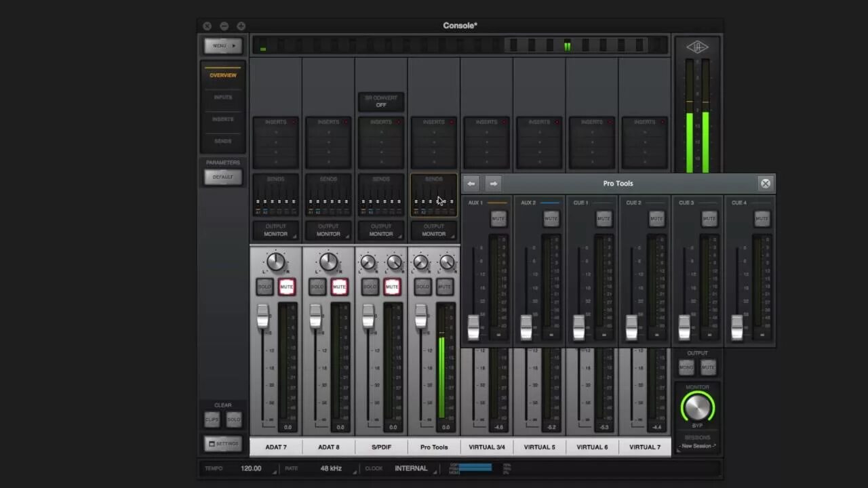Image resolution: width=868 pixels, height=488 pixels.
Task: Click the S/PDIF right pan knob
Action: (395, 262)
